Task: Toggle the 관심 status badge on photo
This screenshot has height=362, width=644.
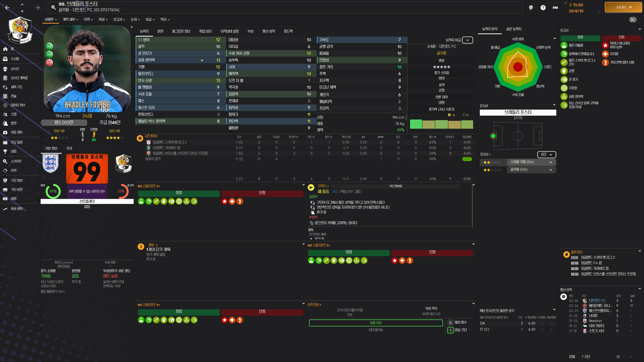Action: (x=49, y=54)
